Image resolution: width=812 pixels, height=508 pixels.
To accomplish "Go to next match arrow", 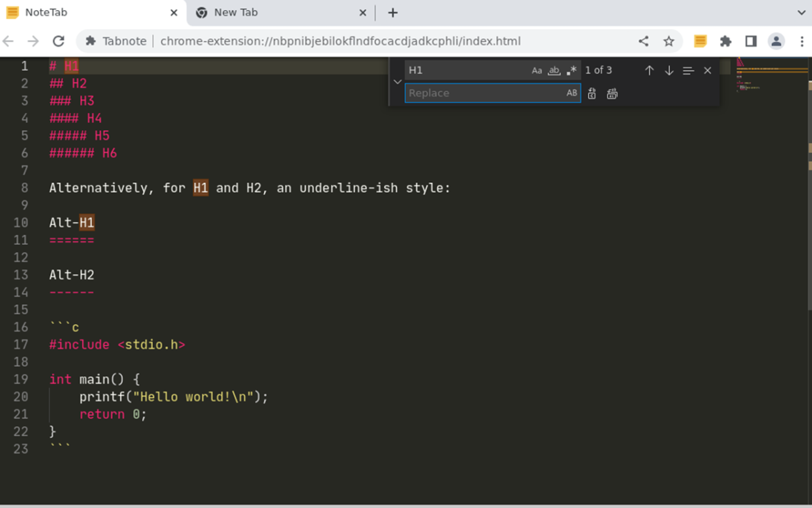I will [x=669, y=70].
